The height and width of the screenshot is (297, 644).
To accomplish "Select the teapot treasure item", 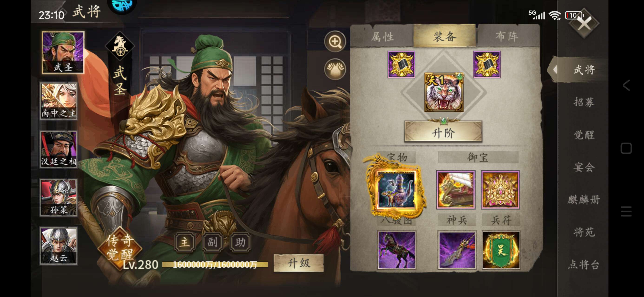I will pos(397,189).
